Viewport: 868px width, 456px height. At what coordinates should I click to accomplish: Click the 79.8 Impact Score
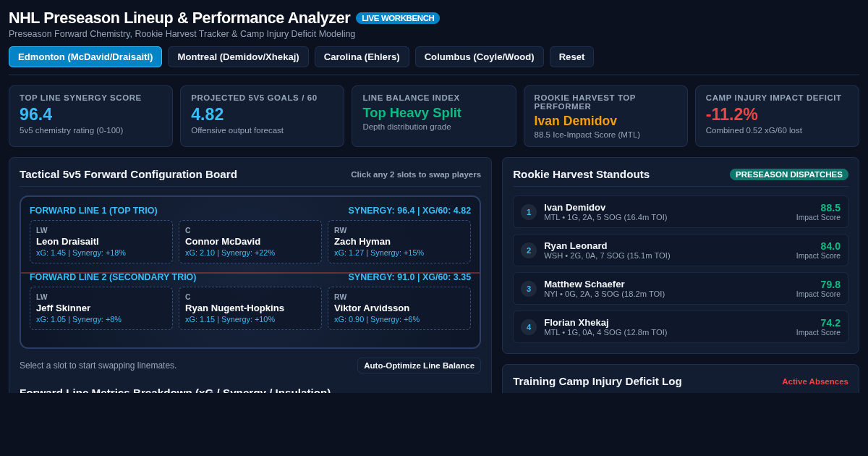(x=830, y=284)
